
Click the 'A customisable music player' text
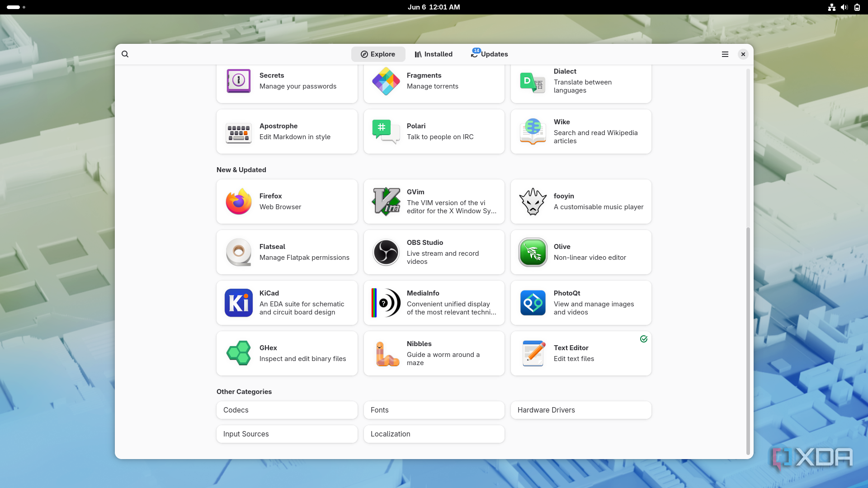[599, 207]
